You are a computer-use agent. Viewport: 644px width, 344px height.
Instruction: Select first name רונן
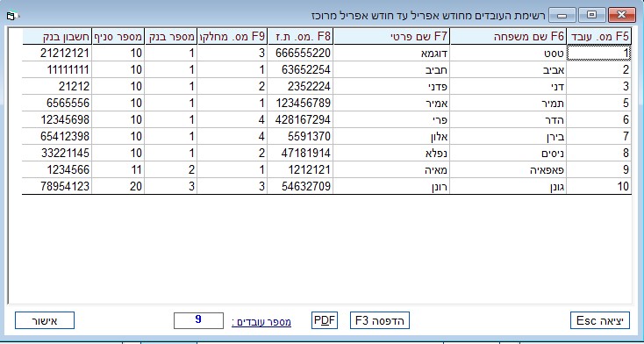pos(392,186)
